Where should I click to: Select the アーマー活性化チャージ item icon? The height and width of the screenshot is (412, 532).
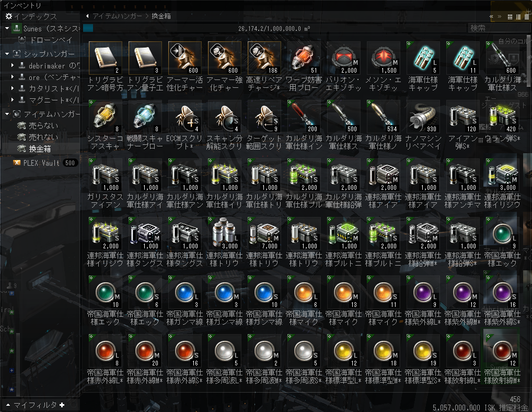click(x=185, y=58)
